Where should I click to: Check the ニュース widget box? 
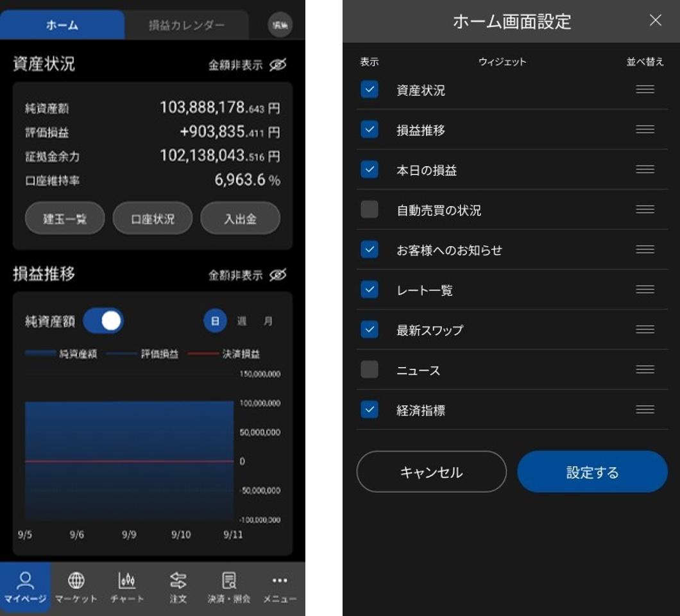(x=369, y=370)
